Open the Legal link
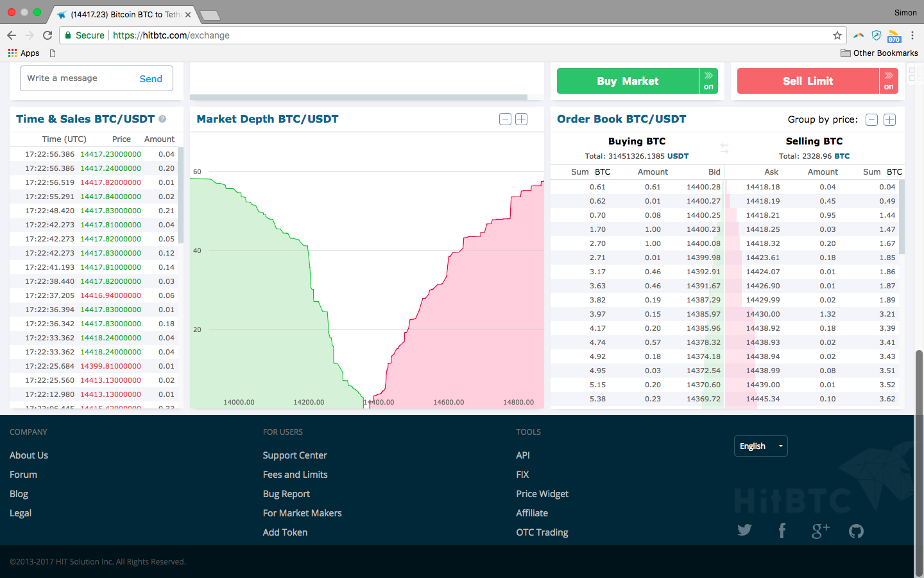The width and height of the screenshot is (924, 578). 21,513
